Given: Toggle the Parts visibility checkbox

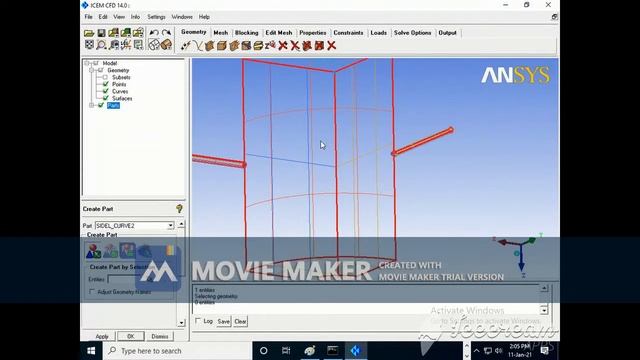Looking at the screenshot, I should coord(101,105).
